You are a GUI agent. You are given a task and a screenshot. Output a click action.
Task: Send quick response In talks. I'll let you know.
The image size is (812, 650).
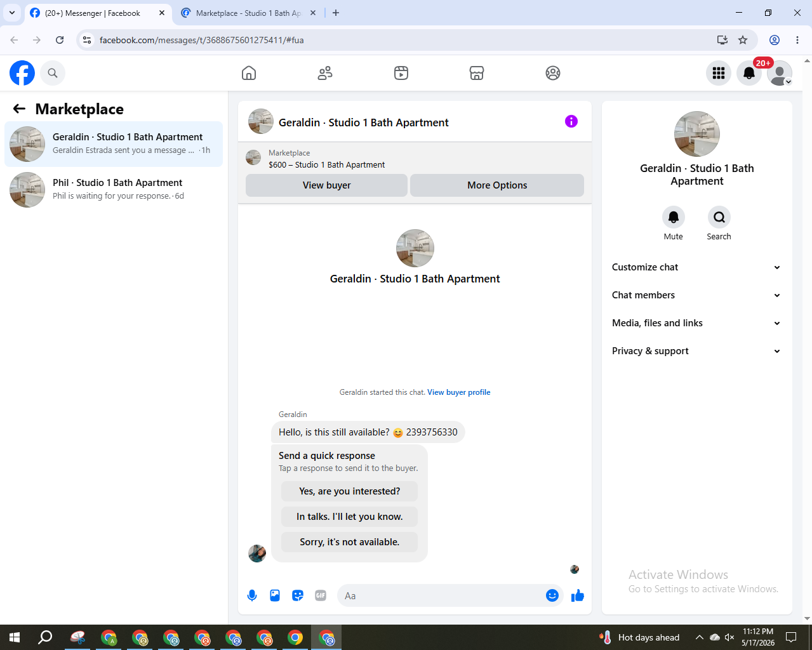point(350,517)
